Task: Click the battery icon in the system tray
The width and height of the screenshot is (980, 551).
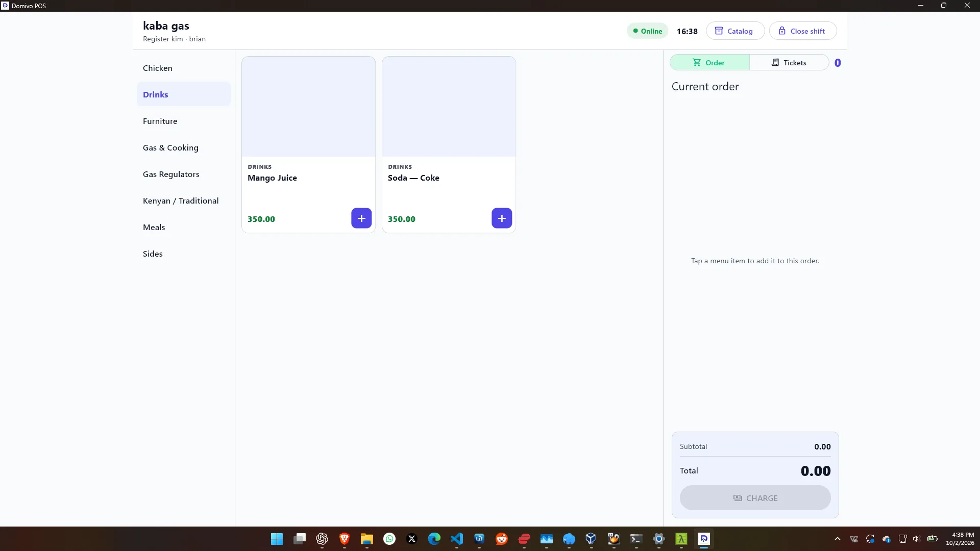Action: click(x=933, y=539)
